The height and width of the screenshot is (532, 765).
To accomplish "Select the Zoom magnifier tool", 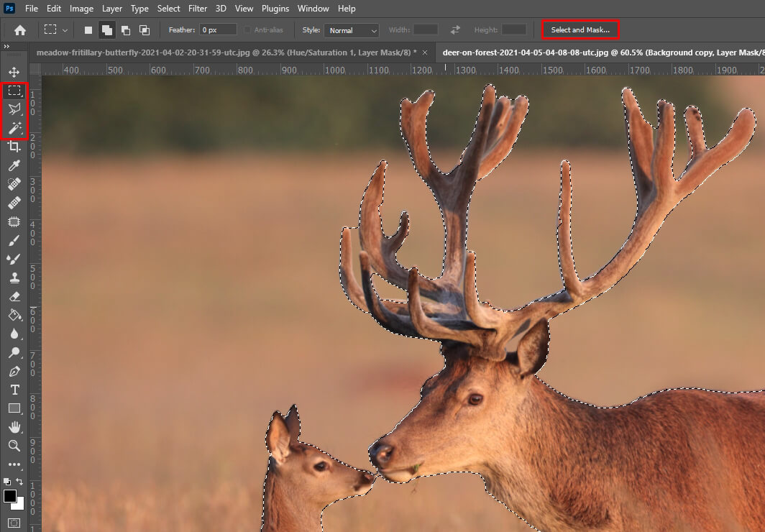I will tap(14, 446).
